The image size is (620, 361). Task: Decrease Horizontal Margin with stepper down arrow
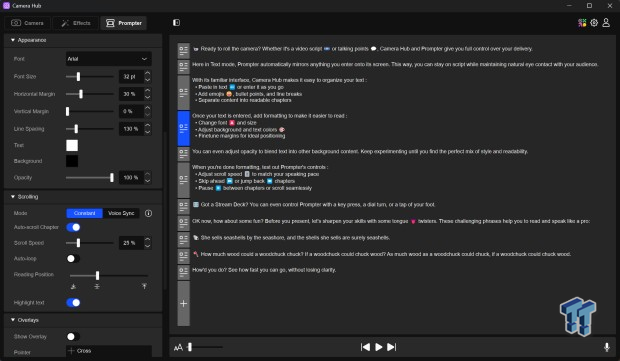(x=147, y=97)
